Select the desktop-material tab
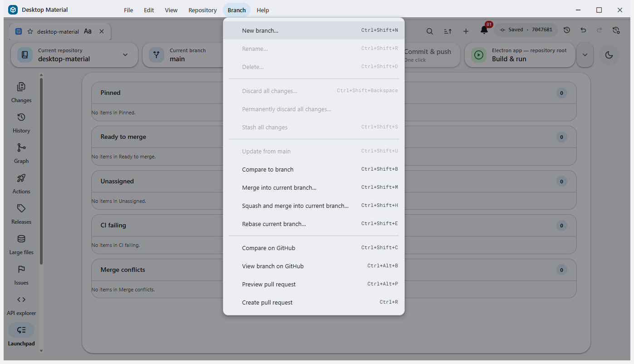Image resolution: width=634 pixels, height=364 pixels. [x=60, y=31]
